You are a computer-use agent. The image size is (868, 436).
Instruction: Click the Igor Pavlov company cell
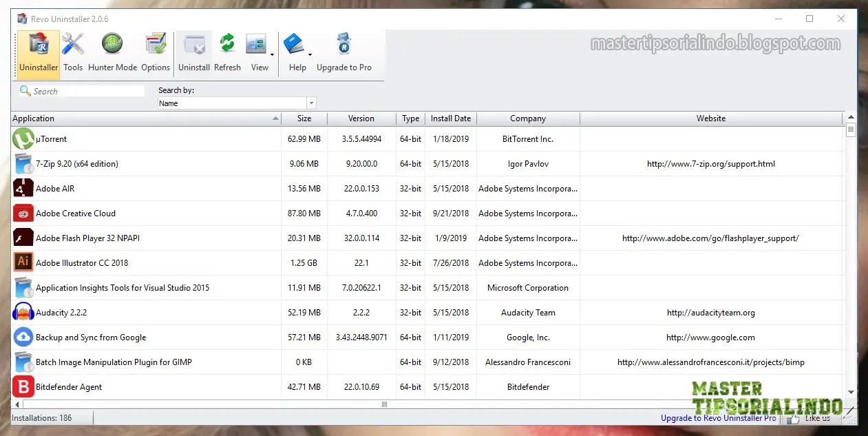[528, 164]
